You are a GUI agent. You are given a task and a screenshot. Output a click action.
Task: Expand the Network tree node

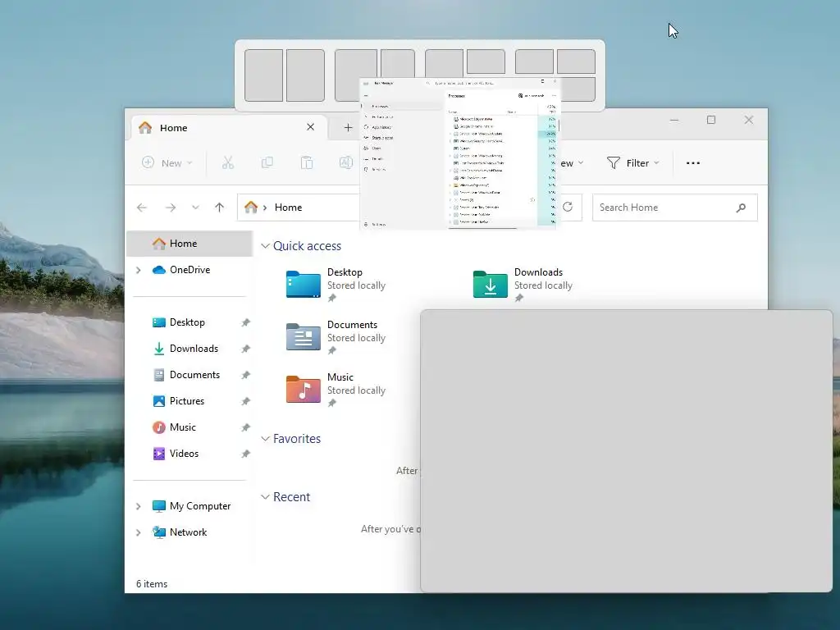point(138,532)
